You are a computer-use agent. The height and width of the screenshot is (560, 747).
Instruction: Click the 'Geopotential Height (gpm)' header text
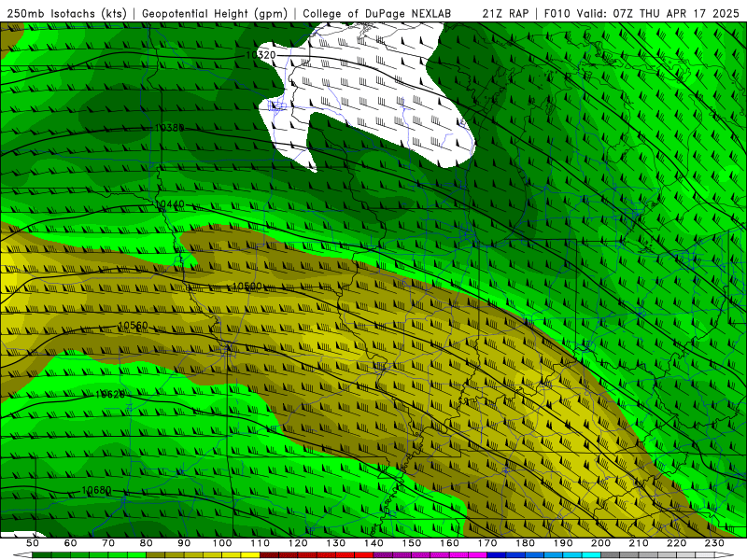[215, 13]
